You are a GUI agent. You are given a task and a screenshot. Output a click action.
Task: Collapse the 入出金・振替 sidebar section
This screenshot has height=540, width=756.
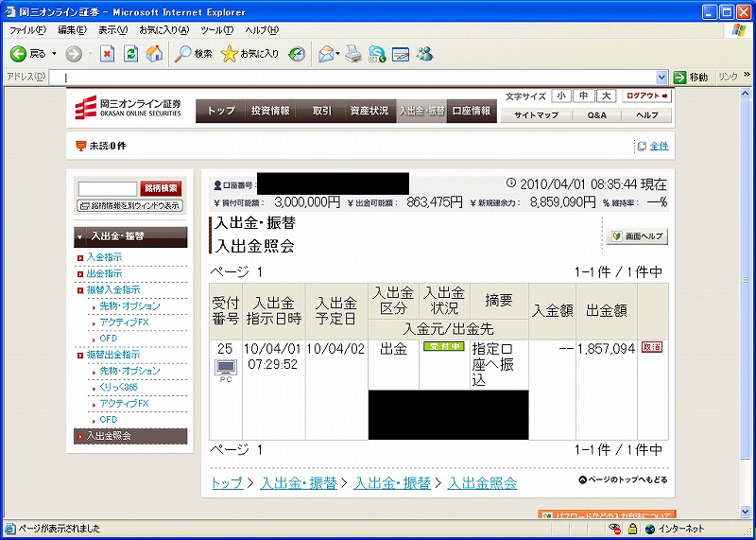click(80, 236)
